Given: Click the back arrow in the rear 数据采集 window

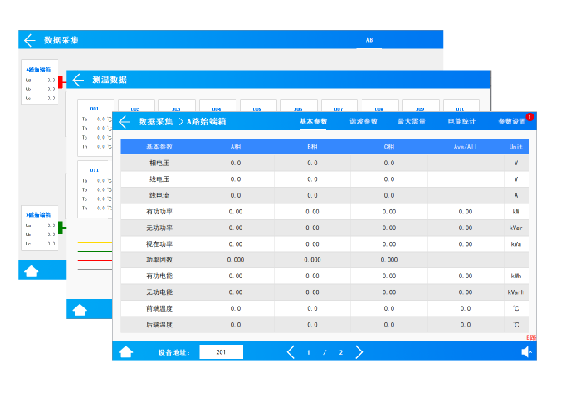Looking at the screenshot, I should point(30,40).
